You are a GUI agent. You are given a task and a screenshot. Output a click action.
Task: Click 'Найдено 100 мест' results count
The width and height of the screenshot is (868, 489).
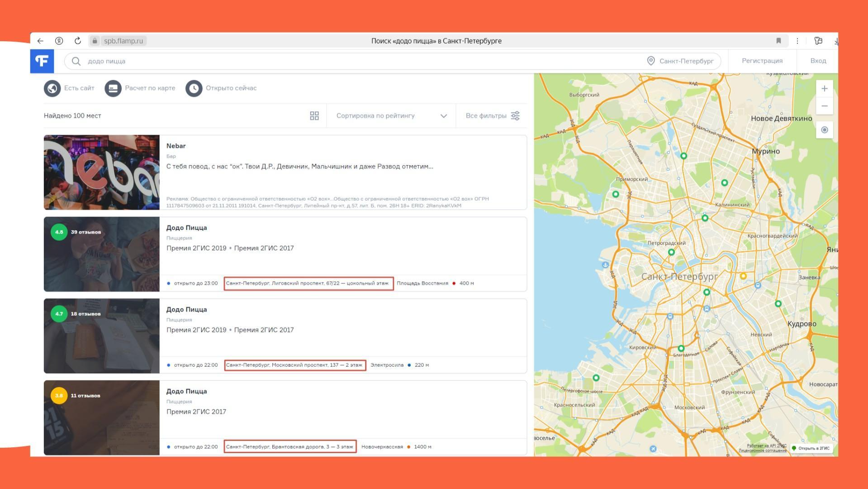click(x=72, y=116)
